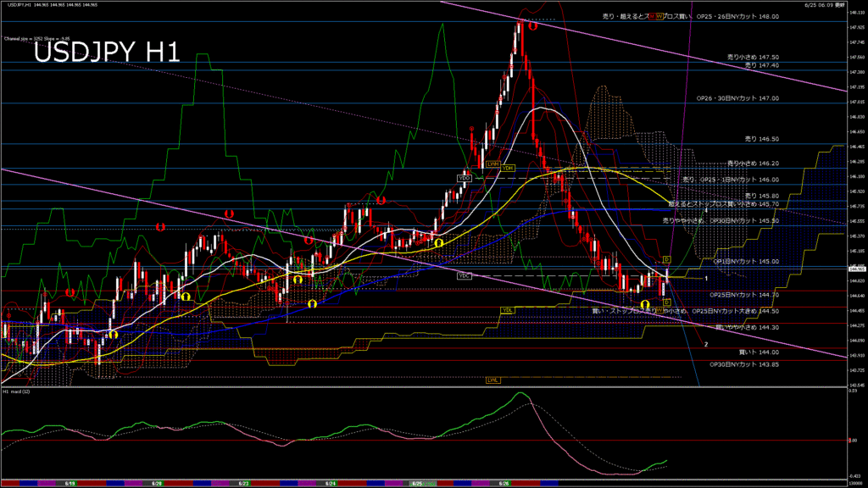Click the YDC level tag

point(465,275)
